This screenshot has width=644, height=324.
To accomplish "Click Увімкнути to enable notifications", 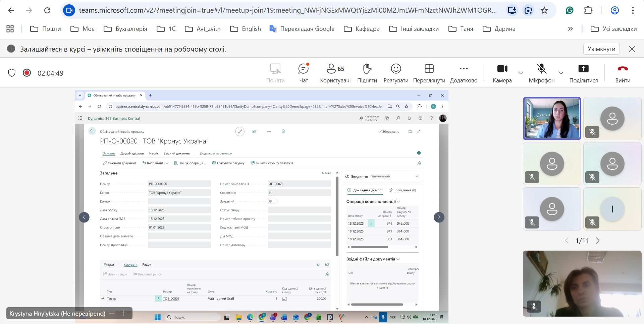I will tap(601, 49).
